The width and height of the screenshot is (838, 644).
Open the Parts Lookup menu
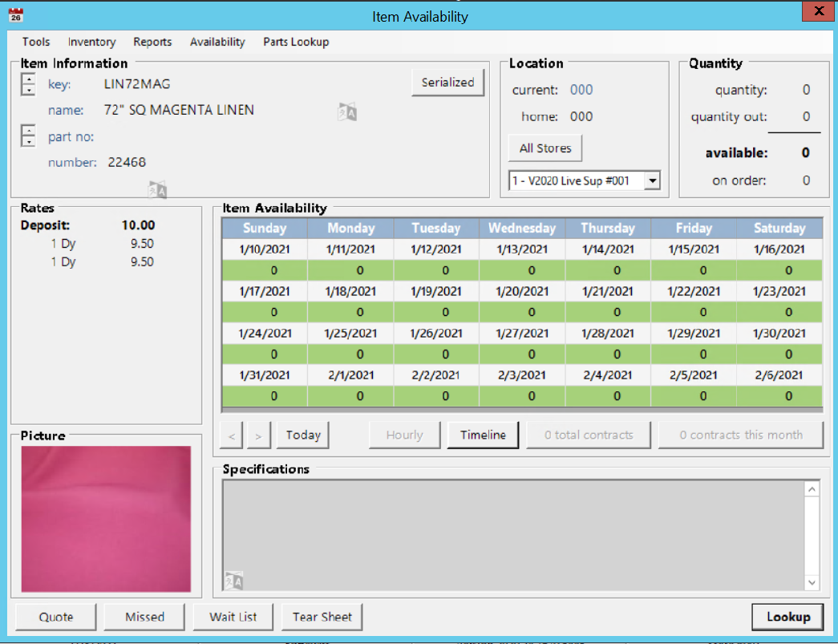coord(296,42)
